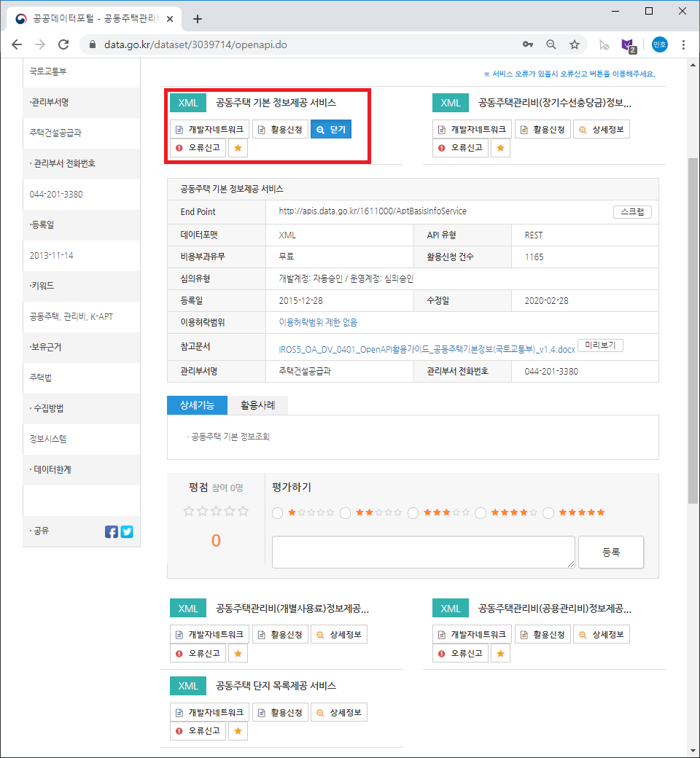This screenshot has width=700, height=758.
Task: Click the star icon under 공동주택 단지 목록제공 서비스
Action: pyautogui.click(x=238, y=730)
